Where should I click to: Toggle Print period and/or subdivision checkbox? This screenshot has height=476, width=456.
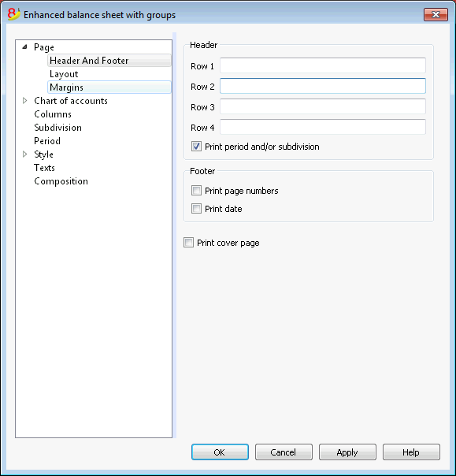coord(196,147)
